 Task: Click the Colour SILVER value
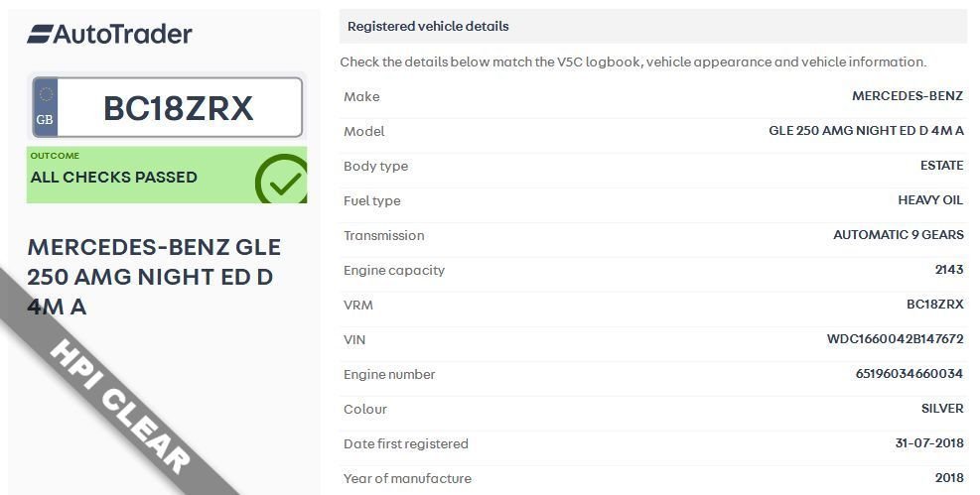pos(942,409)
